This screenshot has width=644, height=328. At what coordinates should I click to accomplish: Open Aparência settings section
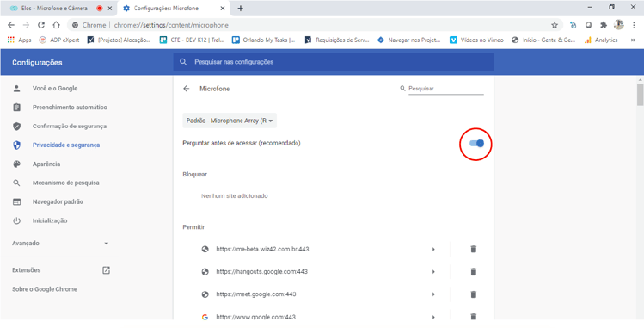pyautogui.click(x=46, y=164)
